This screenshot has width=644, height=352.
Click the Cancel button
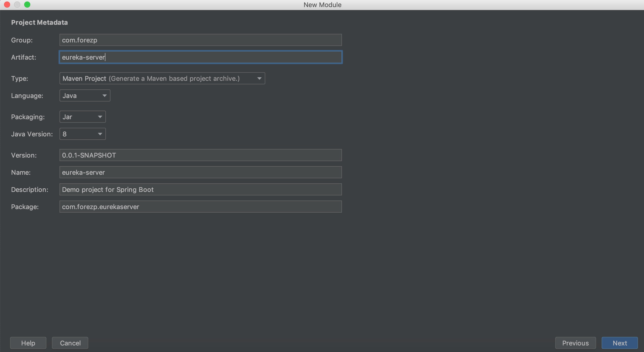point(70,343)
